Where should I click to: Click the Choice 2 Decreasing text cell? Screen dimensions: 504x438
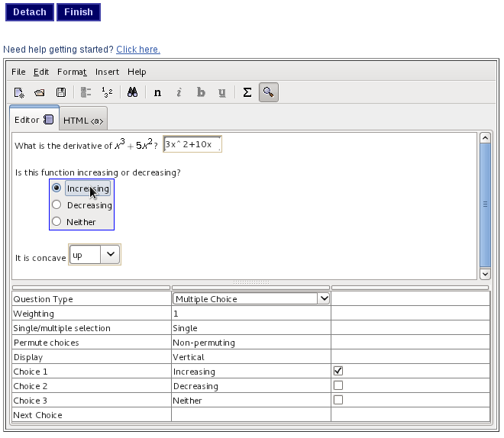[x=251, y=385]
